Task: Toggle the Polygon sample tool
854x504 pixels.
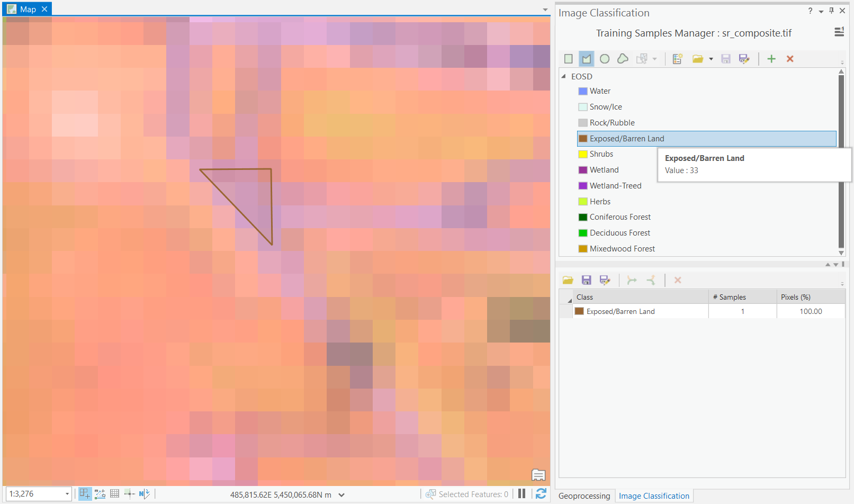Action: (586, 59)
